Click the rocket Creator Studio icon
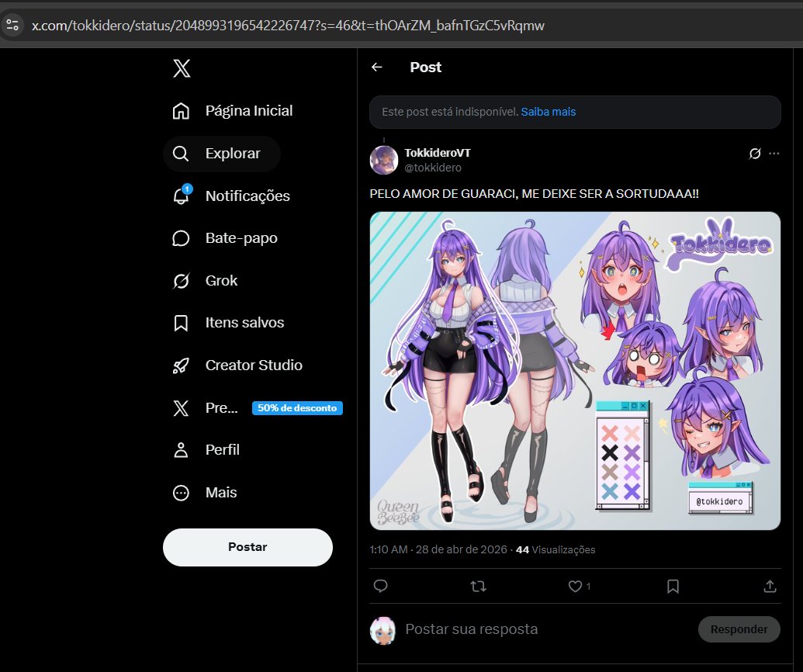 (181, 365)
